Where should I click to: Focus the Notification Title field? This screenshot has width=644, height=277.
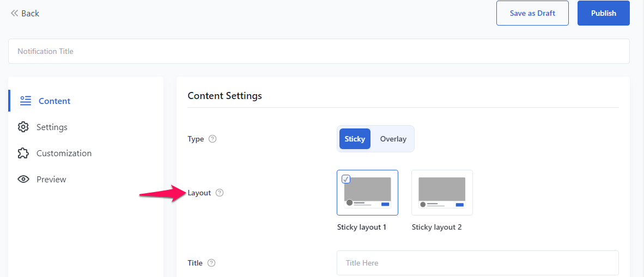pos(319,51)
